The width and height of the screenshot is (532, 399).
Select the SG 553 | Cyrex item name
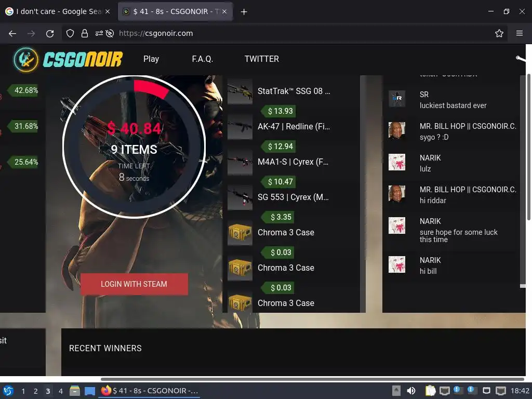coord(293,197)
